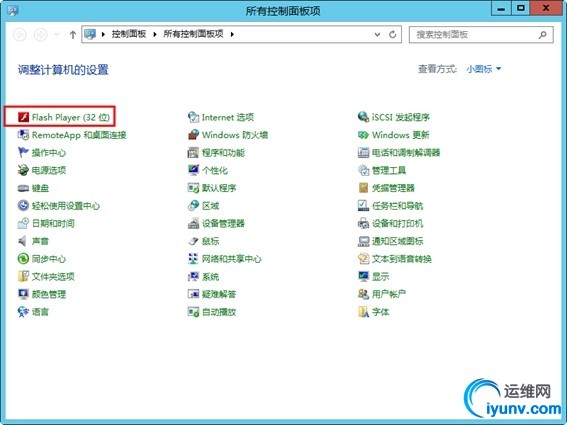Open the 设备管理器 icon
Image resolution: width=567 pixels, height=425 pixels.
193,223
